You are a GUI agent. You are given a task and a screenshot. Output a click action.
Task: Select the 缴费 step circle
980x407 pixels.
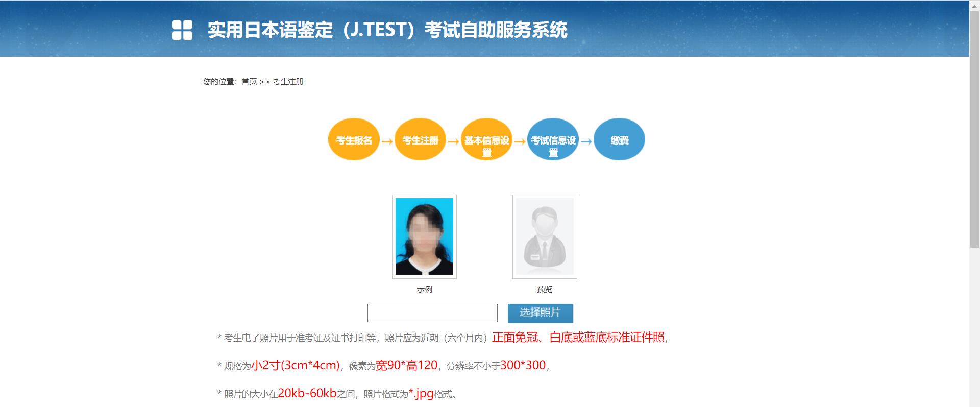pyautogui.click(x=619, y=139)
